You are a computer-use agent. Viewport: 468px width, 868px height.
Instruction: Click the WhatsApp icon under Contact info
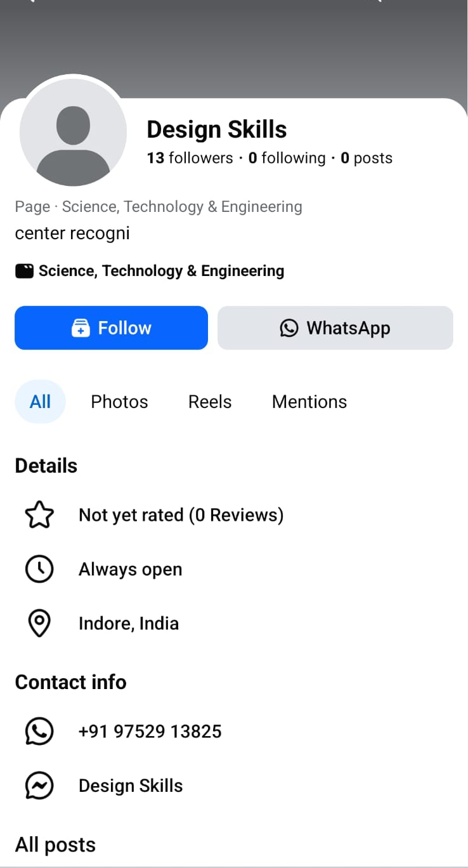[x=39, y=731]
